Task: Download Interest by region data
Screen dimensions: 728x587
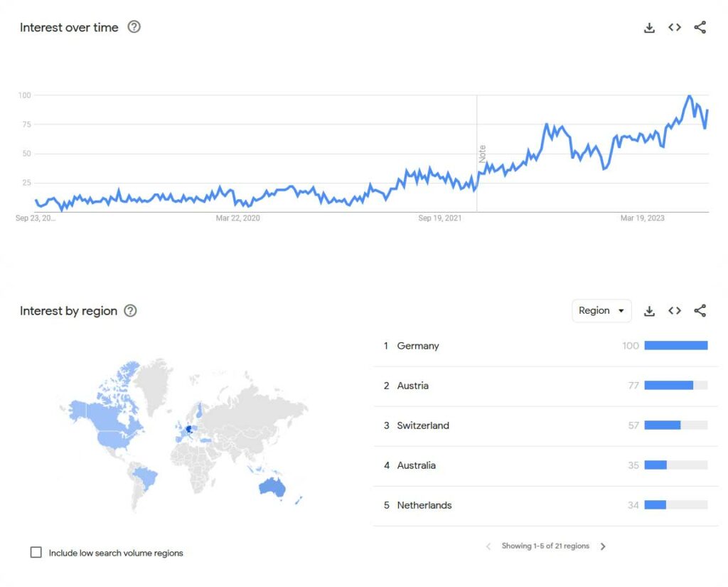Action: tap(649, 311)
